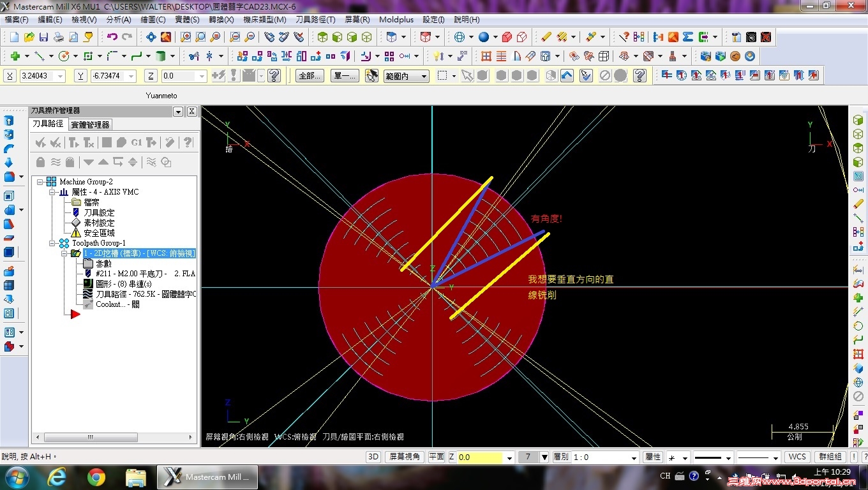Click the G1 post operations icon
Image resolution: width=868 pixels, height=490 pixels.
pos(136,142)
